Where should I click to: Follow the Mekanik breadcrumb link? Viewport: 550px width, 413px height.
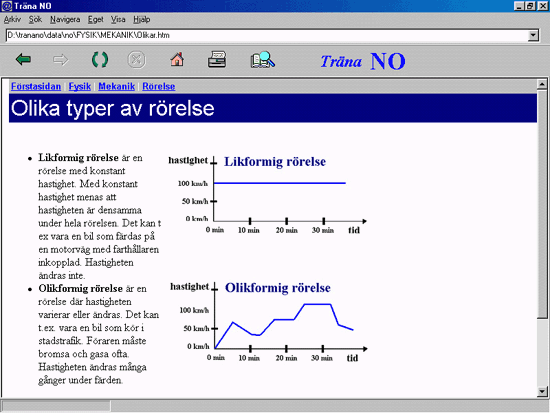coord(116,86)
